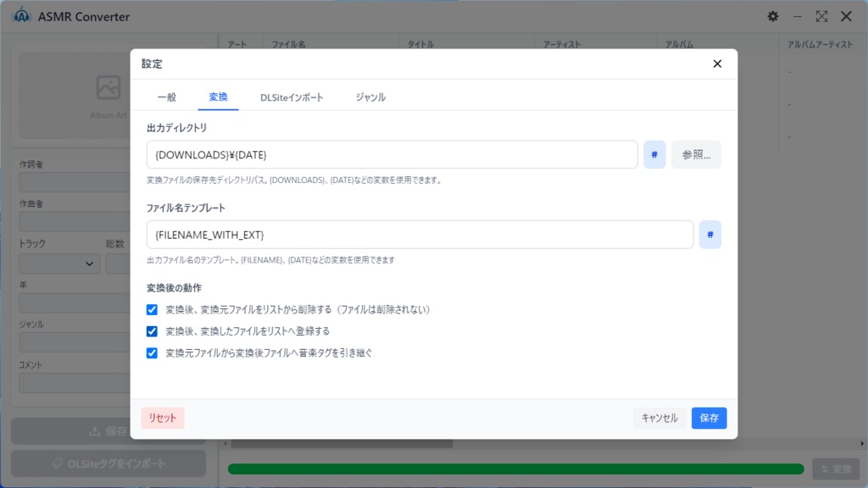Insert variable into output directory field
Viewport: 868px width, 488px height.
pos(654,155)
